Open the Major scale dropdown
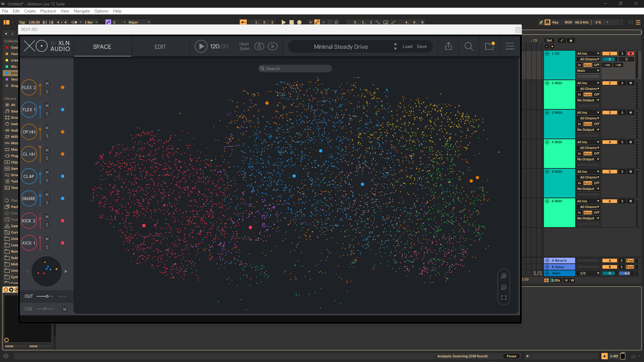Screen dimensions: 644x362 pyautogui.click(x=139, y=22)
